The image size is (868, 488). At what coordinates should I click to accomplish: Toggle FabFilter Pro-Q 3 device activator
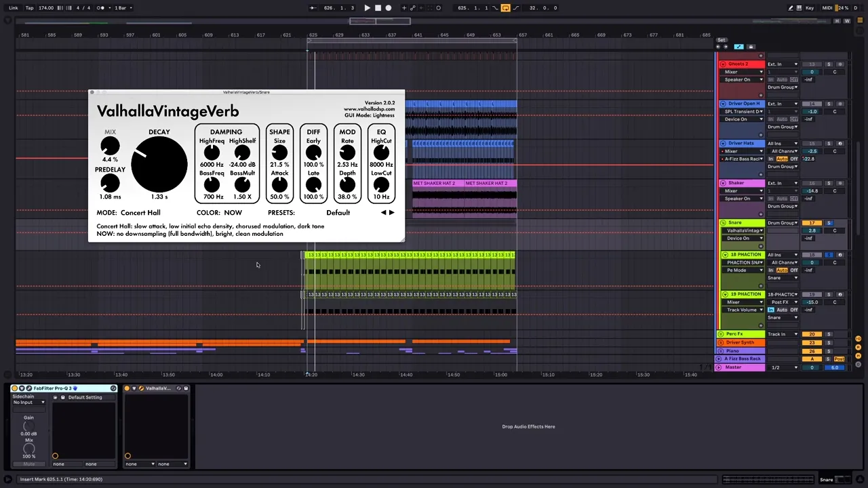pos(15,388)
